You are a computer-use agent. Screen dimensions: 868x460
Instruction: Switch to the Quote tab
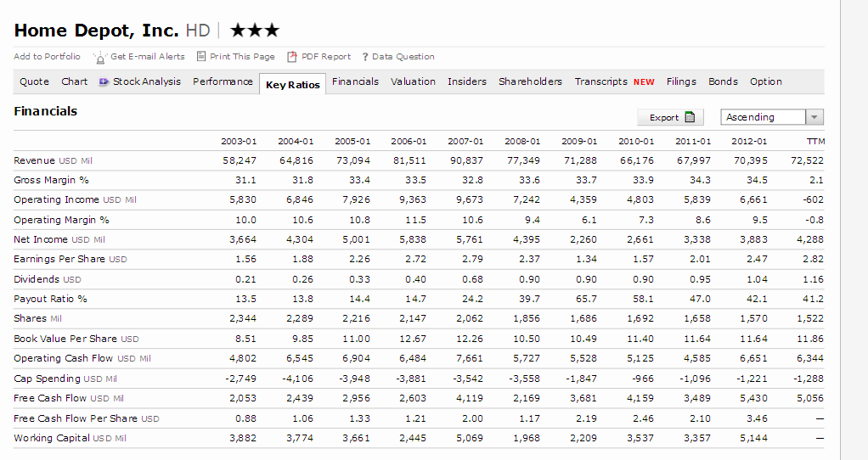pos(34,81)
